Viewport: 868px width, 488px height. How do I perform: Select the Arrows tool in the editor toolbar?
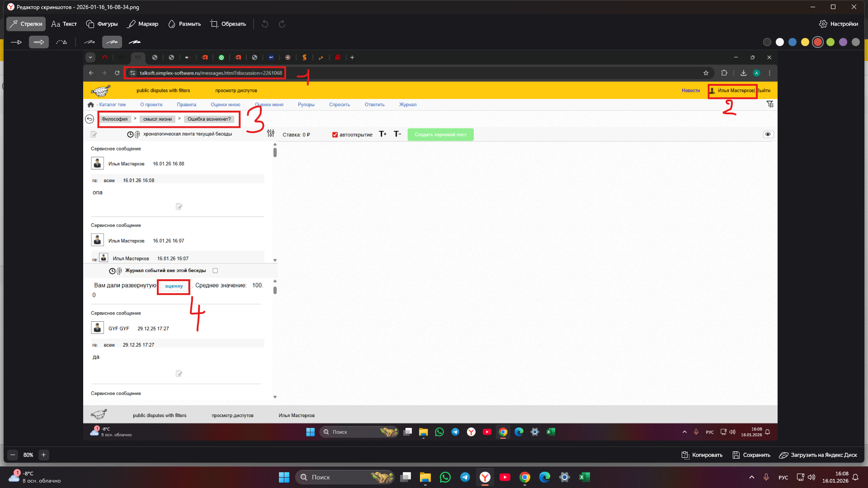click(x=26, y=24)
